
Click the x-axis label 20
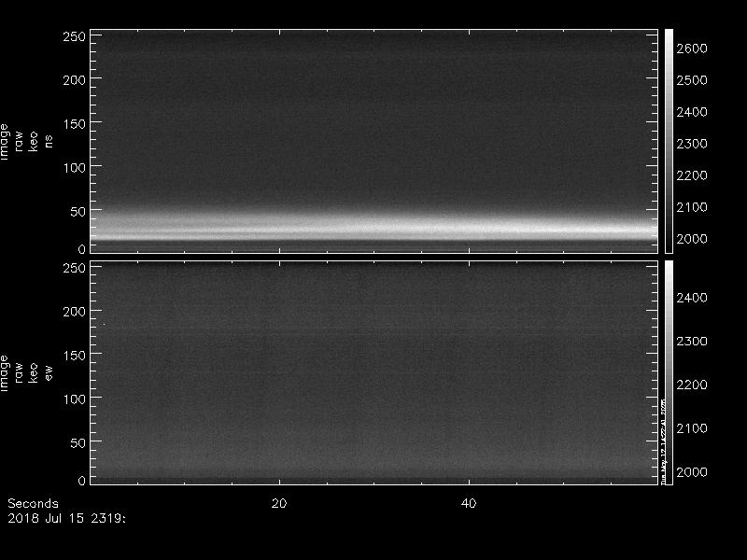(x=279, y=503)
